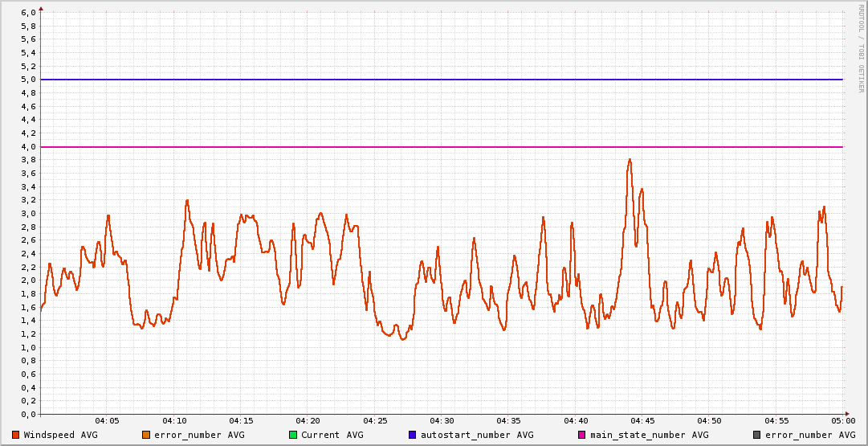Click the 3,0 value on the y-axis

[28, 214]
